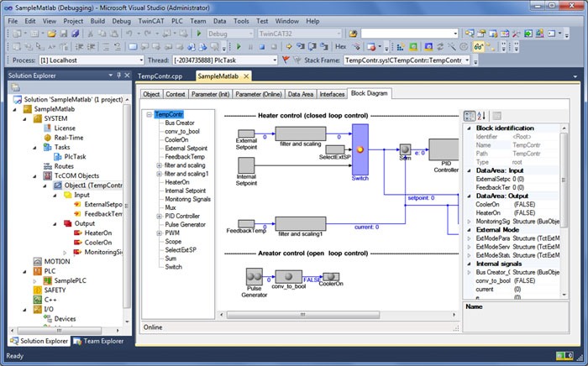Expand 'filter and scaling1' tree node
The width and height of the screenshot is (588, 366).
pyautogui.click(x=159, y=174)
